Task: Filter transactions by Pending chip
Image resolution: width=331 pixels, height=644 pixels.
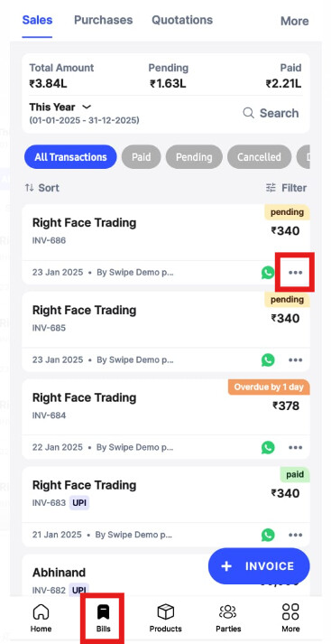Action: [x=194, y=157]
